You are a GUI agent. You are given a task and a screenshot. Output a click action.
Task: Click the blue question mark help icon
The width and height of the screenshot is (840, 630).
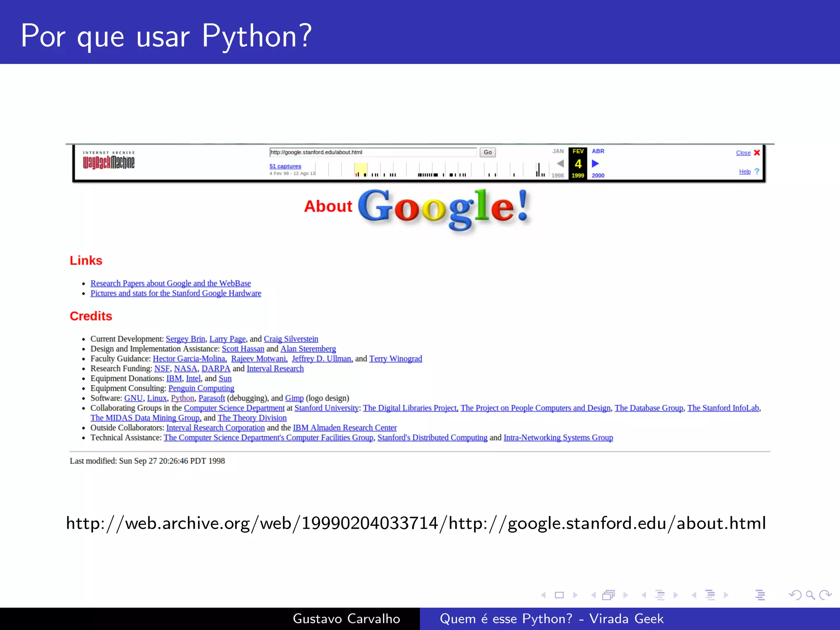click(x=757, y=171)
